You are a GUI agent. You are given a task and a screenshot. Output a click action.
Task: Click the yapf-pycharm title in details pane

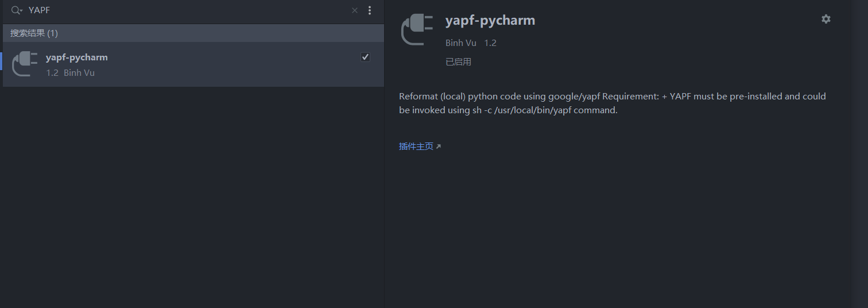(x=490, y=21)
